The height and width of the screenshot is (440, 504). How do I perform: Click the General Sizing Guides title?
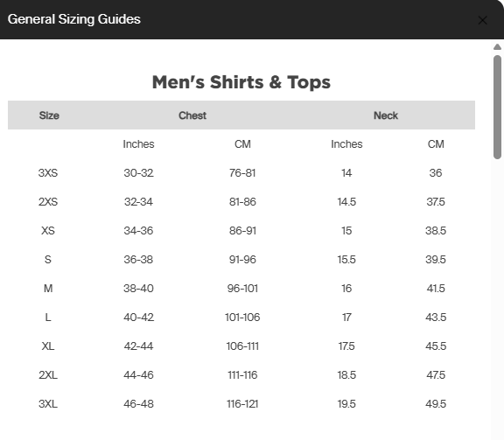[x=73, y=19]
